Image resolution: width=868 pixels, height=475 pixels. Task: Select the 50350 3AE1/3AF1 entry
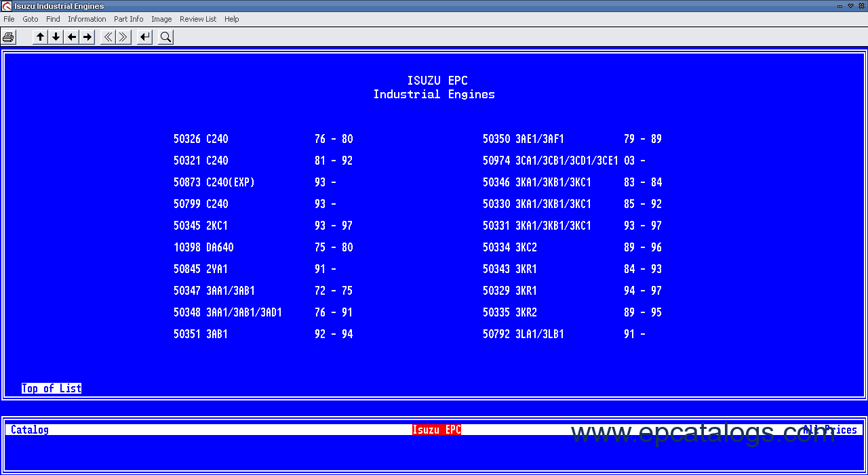point(572,139)
